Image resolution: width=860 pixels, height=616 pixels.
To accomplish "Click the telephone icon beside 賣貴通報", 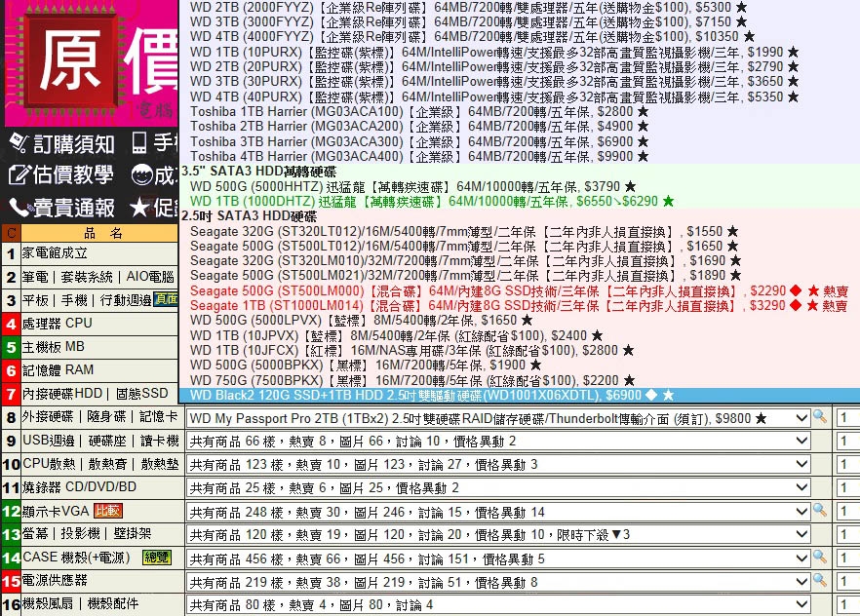I will pos(20,208).
